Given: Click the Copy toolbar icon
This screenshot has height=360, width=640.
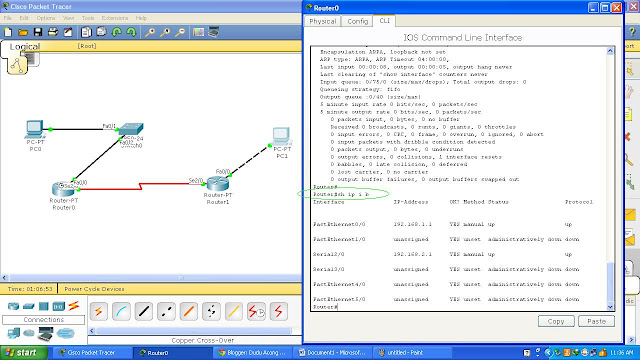Looking at the screenshot, I should (x=86, y=32).
